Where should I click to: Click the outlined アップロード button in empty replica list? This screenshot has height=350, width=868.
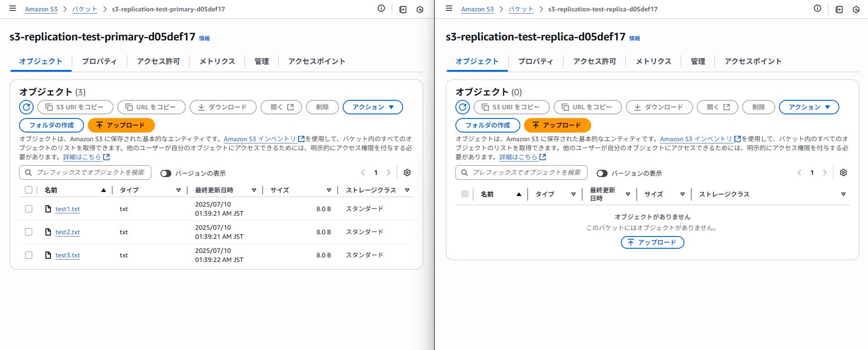tap(652, 242)
